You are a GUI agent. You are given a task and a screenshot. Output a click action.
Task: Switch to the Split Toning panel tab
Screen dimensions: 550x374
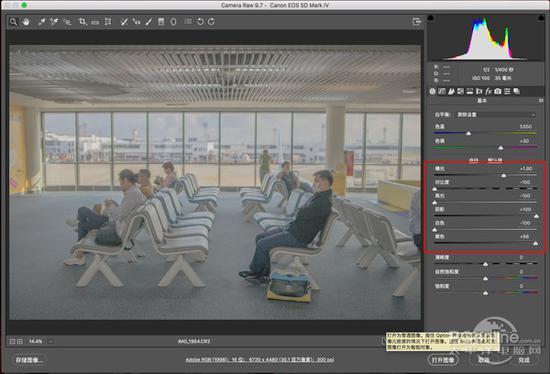tap(470, 91)
